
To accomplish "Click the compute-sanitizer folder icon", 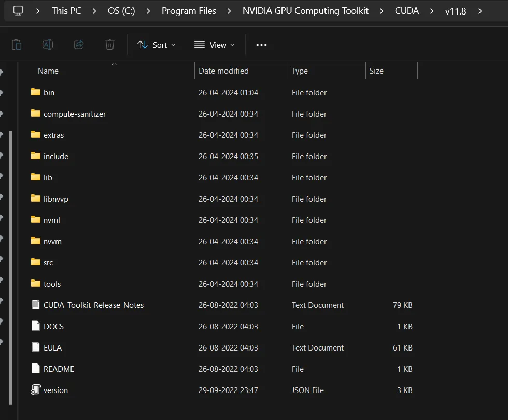I will [36, 114].
